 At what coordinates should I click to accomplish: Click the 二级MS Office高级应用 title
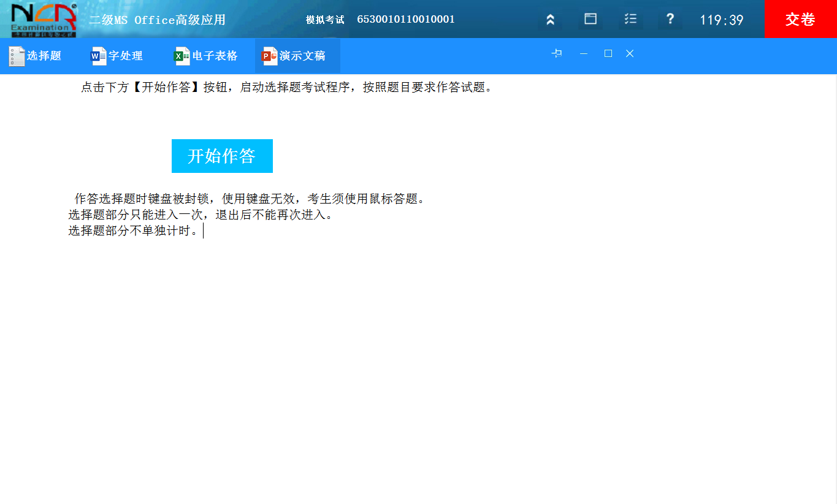pos(158,19)
